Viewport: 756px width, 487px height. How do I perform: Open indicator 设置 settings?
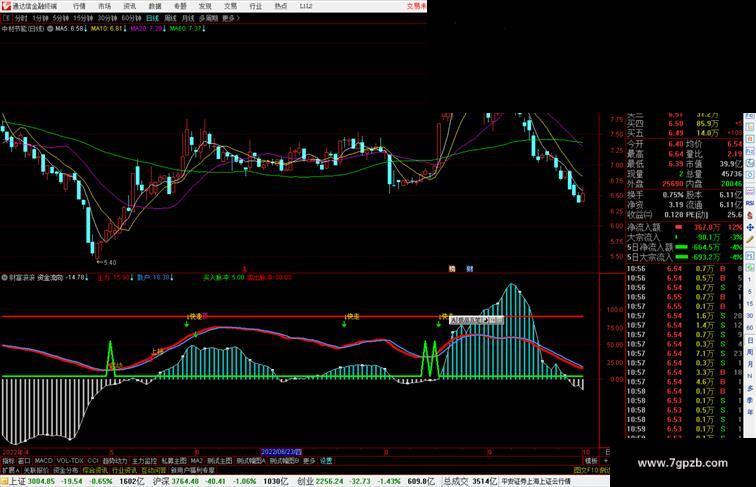point(326,461)
